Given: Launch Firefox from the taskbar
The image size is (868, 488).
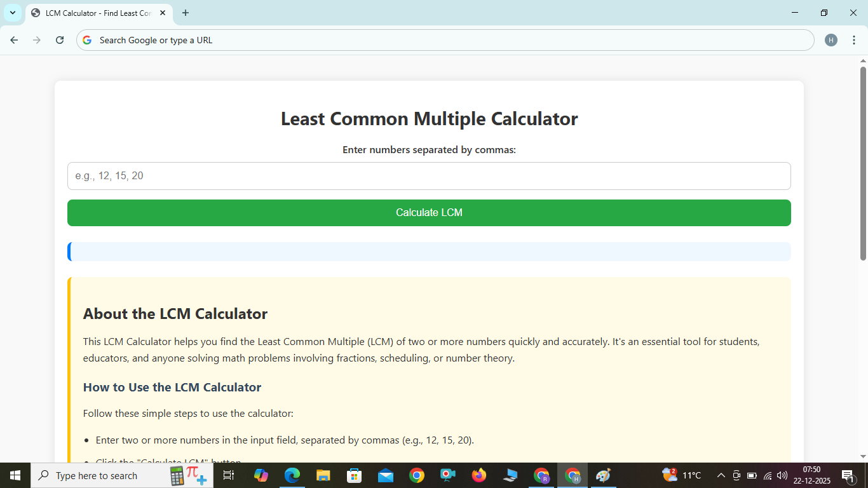Looking at the screenshot, I should (478, 475).
